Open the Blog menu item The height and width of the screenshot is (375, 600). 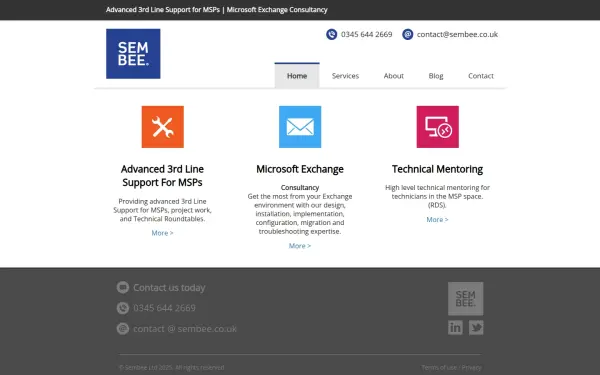coord(436,76)
